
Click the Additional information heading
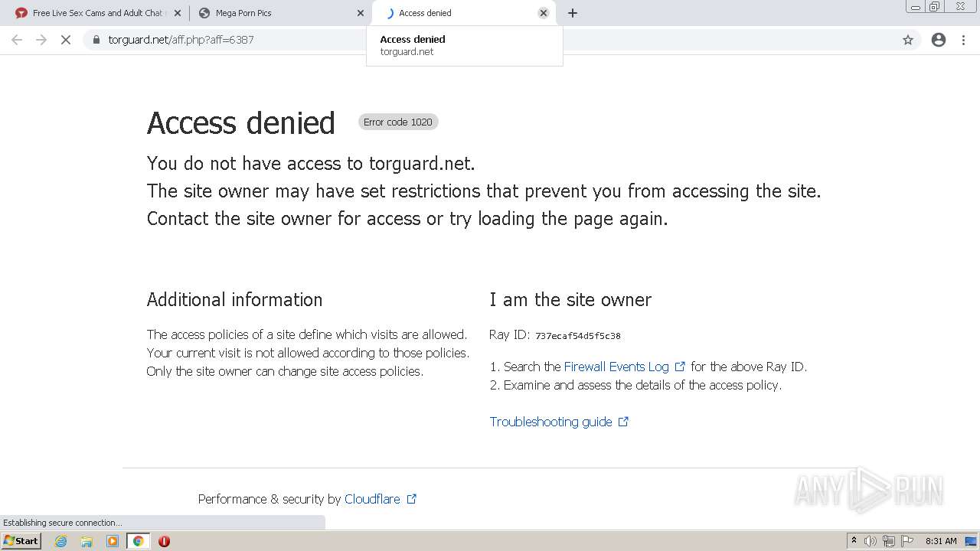[234, 299]
